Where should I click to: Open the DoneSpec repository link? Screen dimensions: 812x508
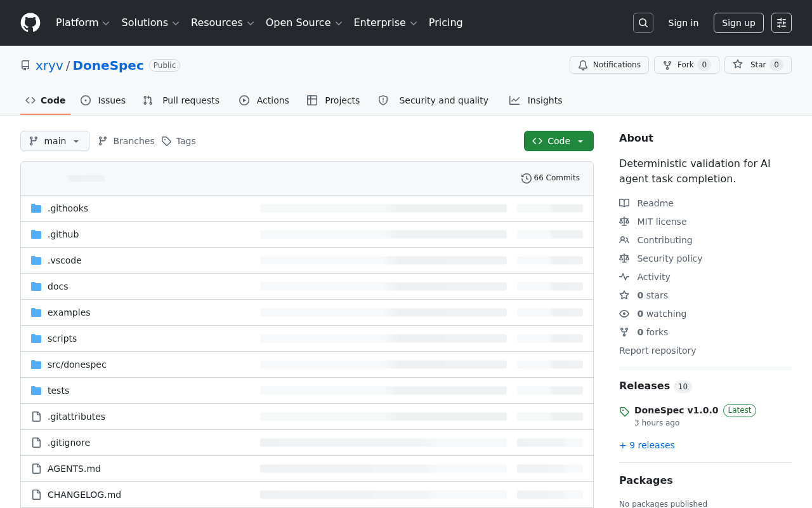pyautogui.click(x=108, y=65)
